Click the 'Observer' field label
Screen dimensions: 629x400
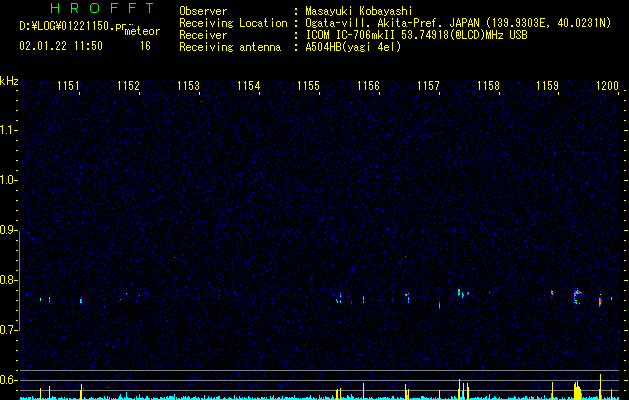[x=203, y=11]
